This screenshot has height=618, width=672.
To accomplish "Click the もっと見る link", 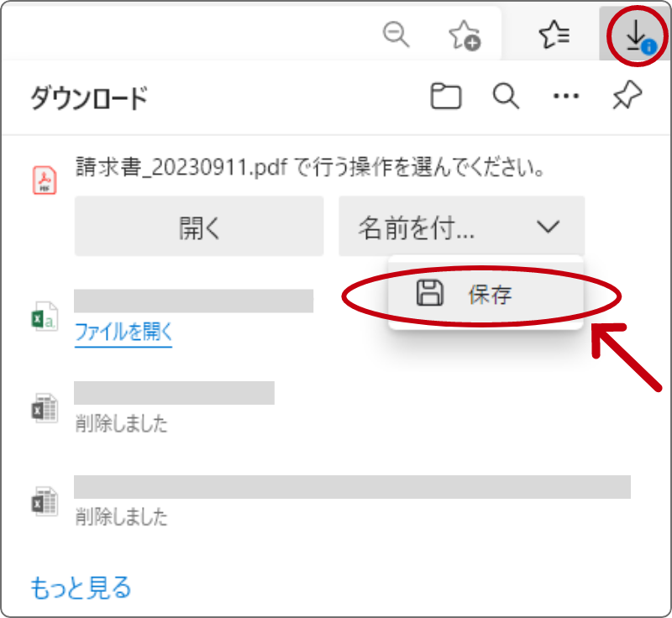I will coord(81,587).
